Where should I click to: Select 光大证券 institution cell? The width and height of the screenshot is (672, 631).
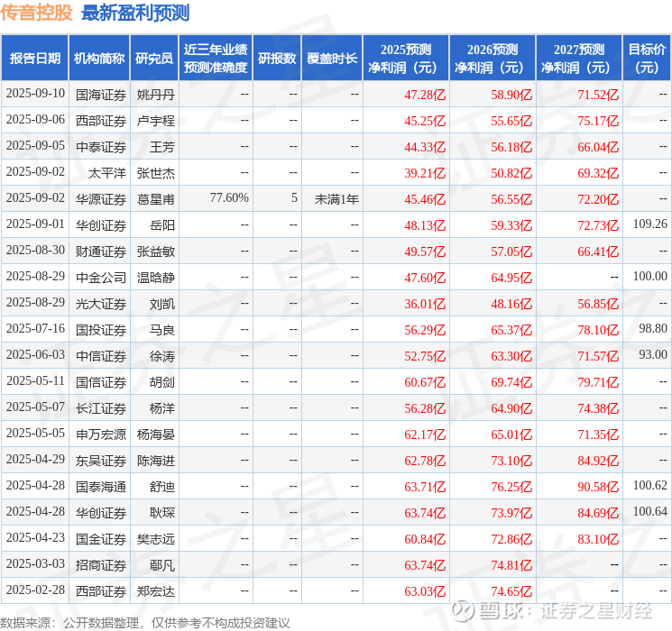(101, 304)
